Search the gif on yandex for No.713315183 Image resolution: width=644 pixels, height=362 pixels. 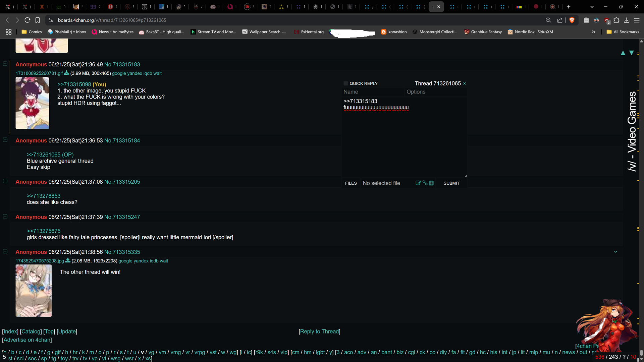[x=135, y=73]
